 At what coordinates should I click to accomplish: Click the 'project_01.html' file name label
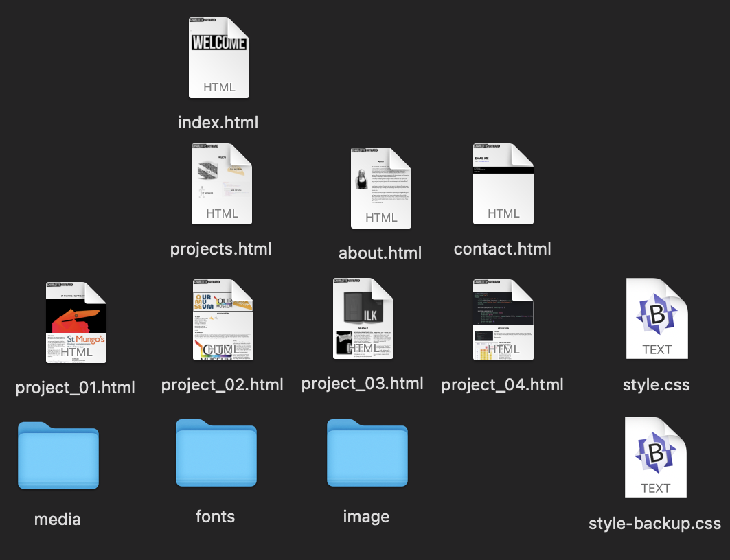coord(75,388)
